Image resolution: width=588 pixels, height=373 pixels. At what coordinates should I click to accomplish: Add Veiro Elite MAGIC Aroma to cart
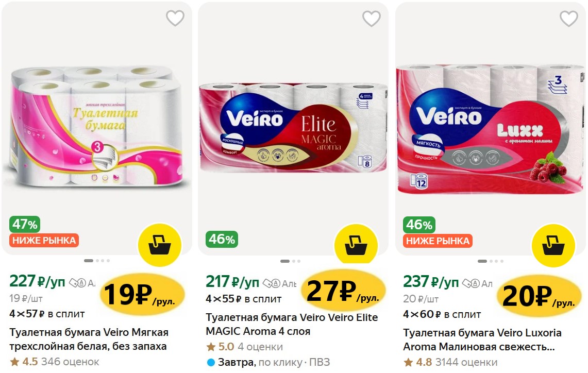(356, 245)
